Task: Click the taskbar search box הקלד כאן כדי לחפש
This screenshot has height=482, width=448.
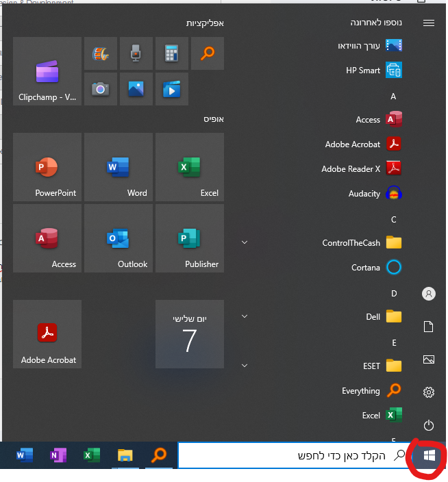Action: [x=295, y=455]
